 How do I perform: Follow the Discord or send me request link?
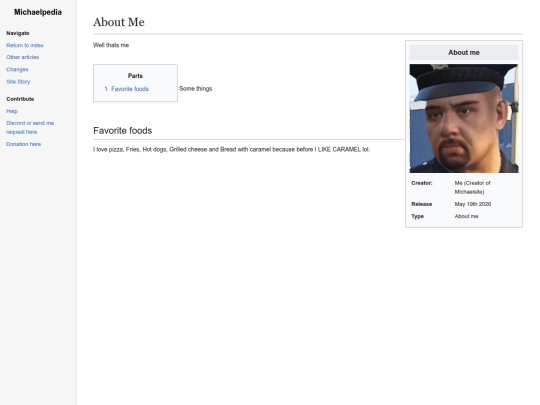30,127
